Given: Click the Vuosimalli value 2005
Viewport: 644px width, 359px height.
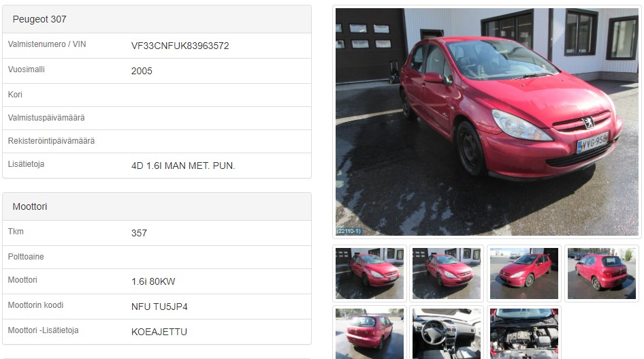Looking at the screenshot, I should pyautogui.click(x=142, y=71).
